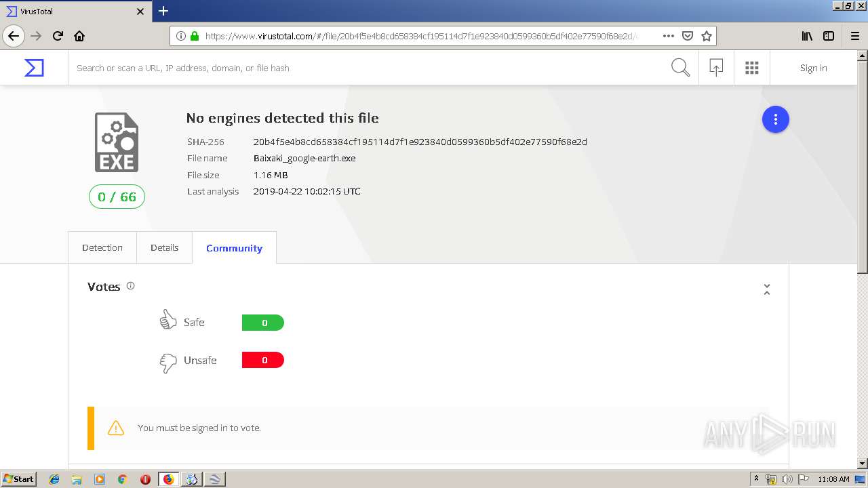Click the thumbs-down Unsafe icon
Viewport: 868px width, 488px height.
click(x=167, y=363)
